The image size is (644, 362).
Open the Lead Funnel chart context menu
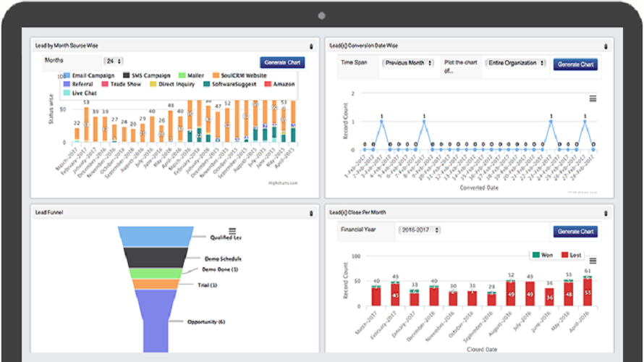(233, 230)
